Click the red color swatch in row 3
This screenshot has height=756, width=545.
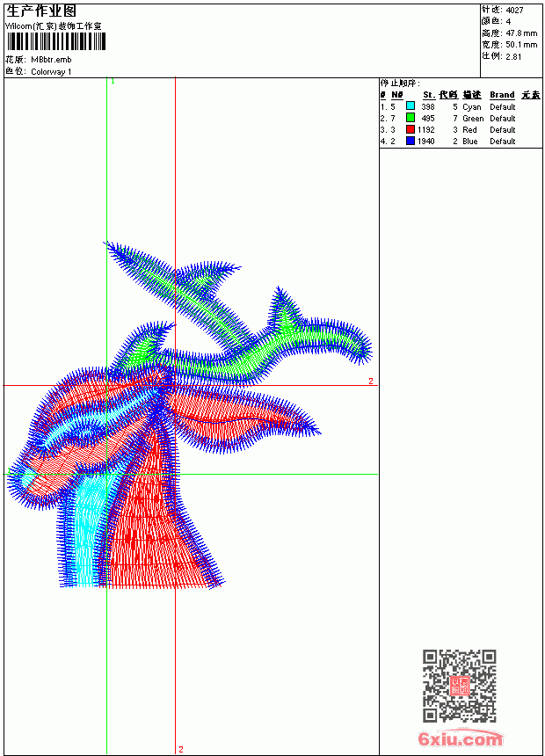point(411,129)
